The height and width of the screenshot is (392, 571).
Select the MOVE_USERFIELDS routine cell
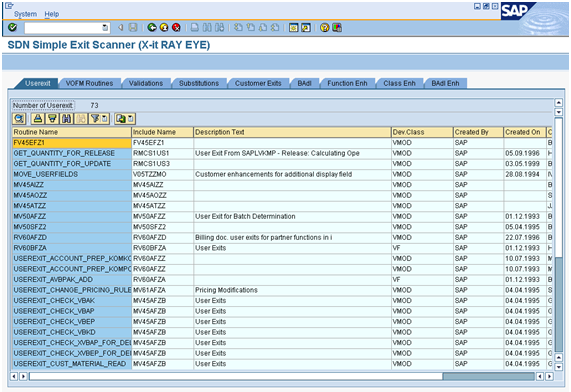(72, 175)
